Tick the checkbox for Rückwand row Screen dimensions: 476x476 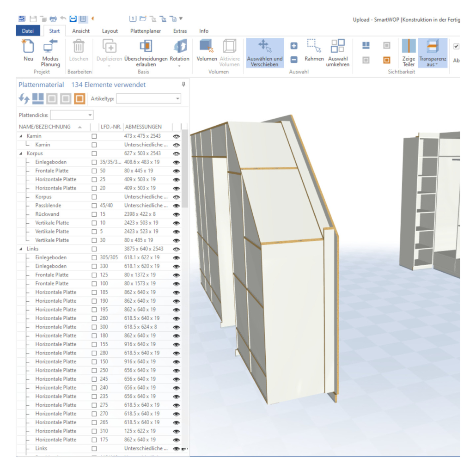[94, 214]
